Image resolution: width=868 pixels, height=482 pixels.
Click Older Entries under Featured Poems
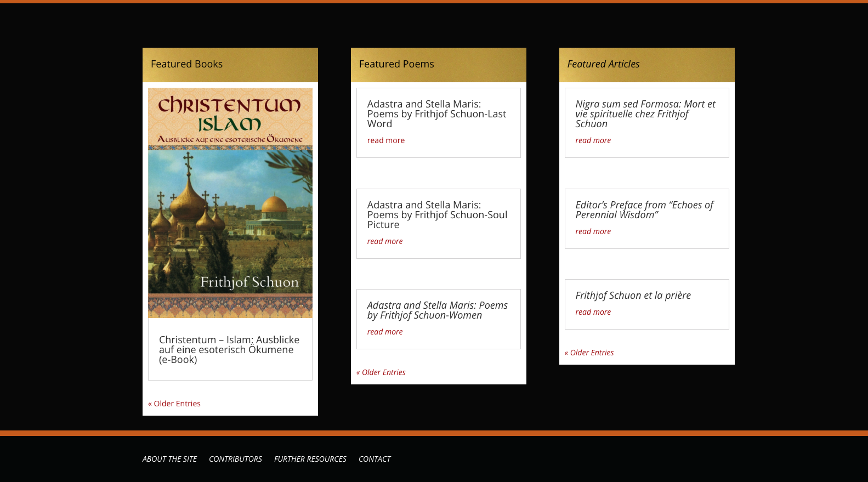tap(381, 372)
